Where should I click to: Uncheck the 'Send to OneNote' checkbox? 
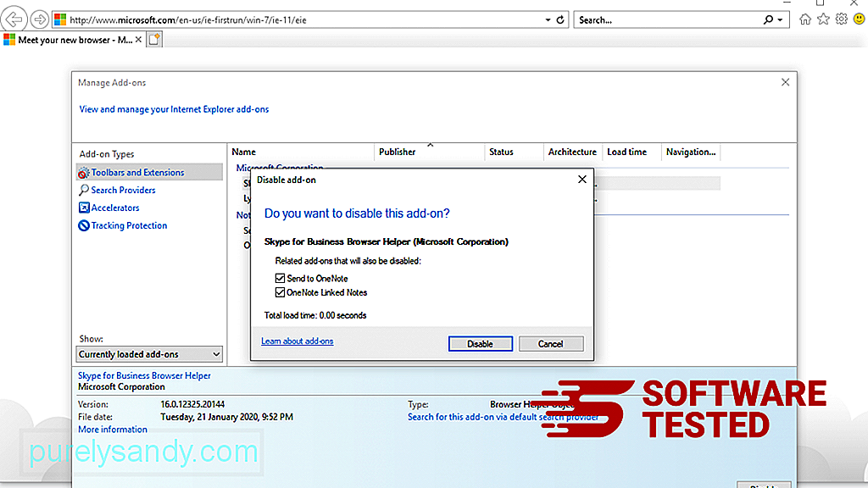click(280, 278)
